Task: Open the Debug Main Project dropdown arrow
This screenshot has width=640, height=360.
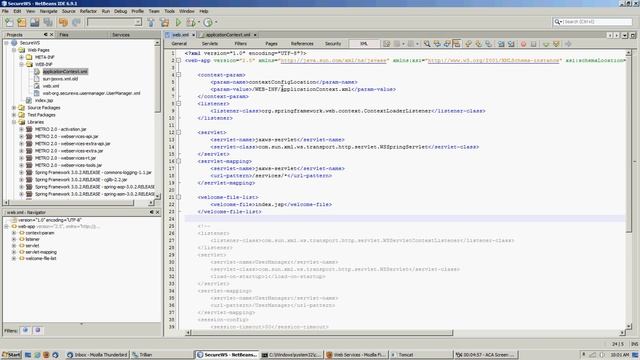Action: (198, 22)
